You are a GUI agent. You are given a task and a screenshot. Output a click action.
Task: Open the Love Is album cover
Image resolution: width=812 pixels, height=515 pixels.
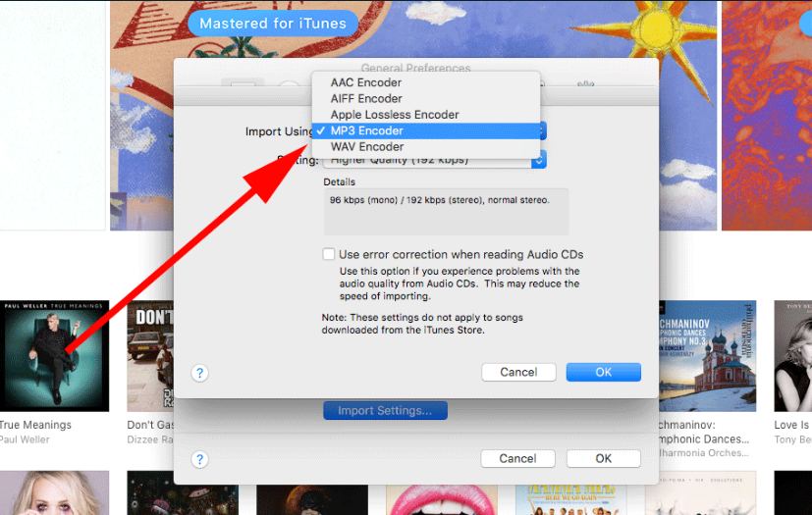click(x=792, y=356)
